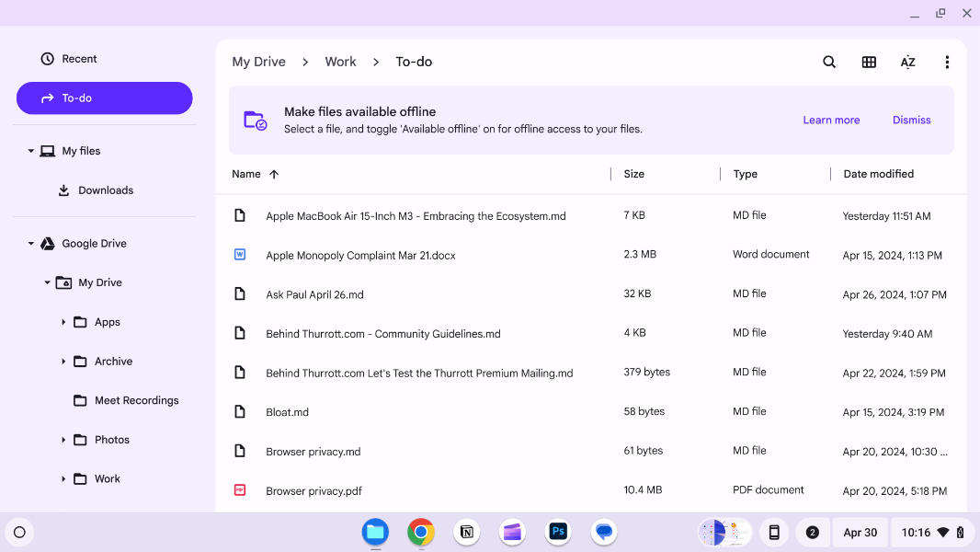Open the three-dot options menu
This screenshot has width=980, height=552.
(947, 62)
